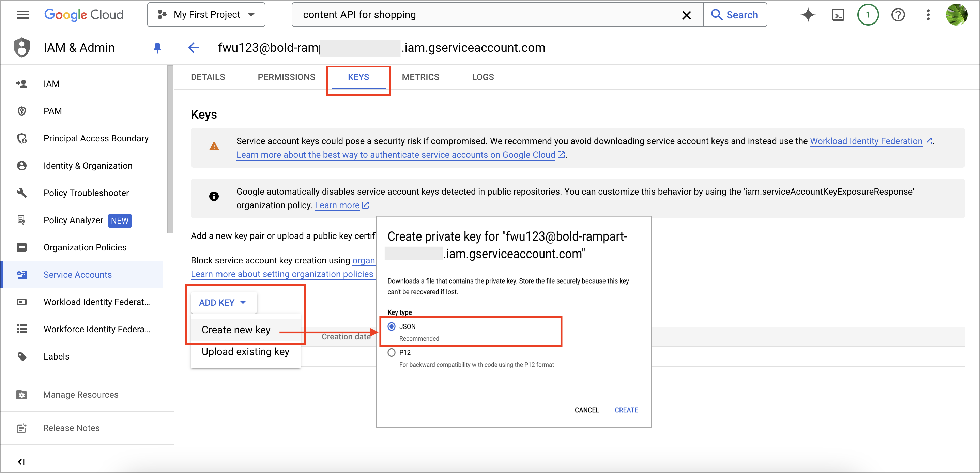Switch to the PERMISSIONS tab
The height and width of the screenshot is (473, 980).
pos(287,77)
